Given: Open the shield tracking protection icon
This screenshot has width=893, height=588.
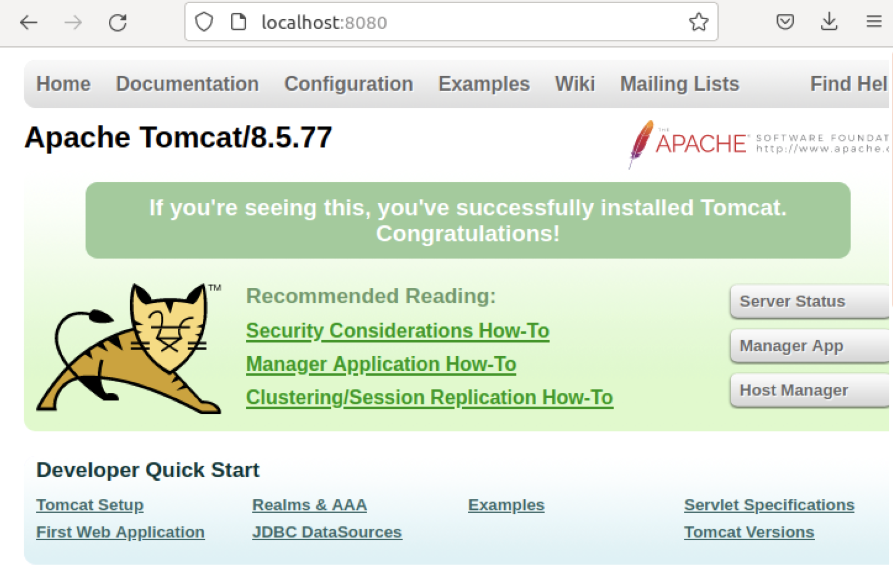Looking at the screenshot, I should click(x=204, y=22).
